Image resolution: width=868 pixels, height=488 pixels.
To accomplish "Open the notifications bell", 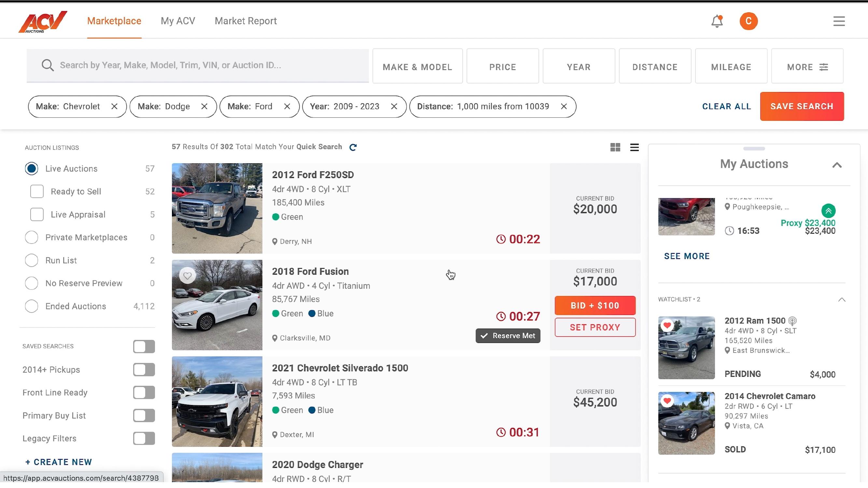I will [717, 21].
